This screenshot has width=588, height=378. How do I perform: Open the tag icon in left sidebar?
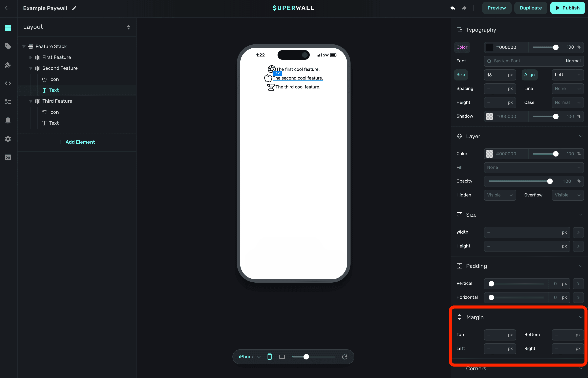8,46
